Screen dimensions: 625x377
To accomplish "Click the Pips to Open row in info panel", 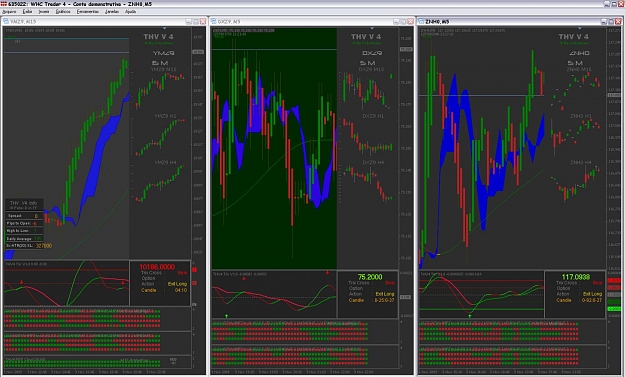I will coord(24,223).
